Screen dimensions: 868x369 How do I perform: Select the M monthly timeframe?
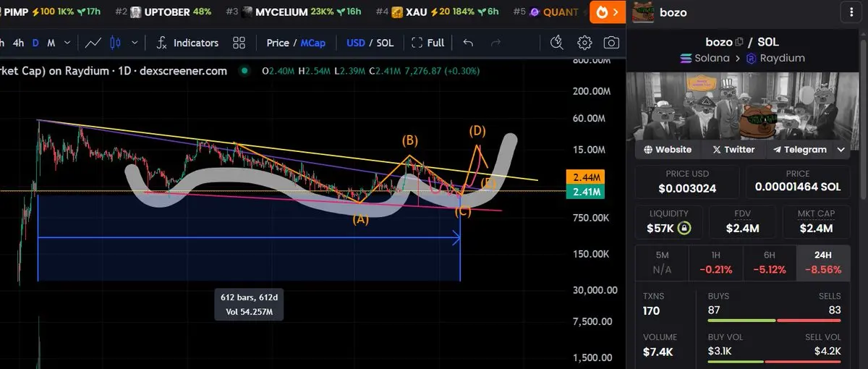(x=51, y=43)
